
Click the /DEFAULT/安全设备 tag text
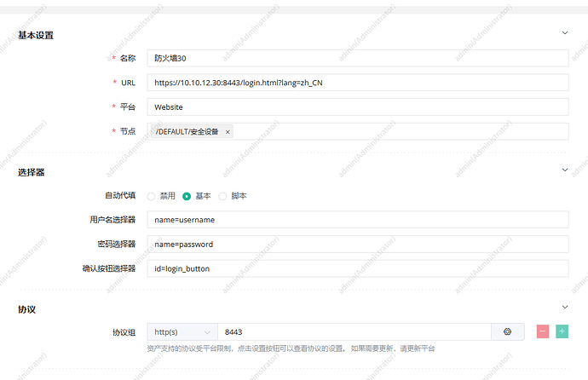[x=187, y=132]
